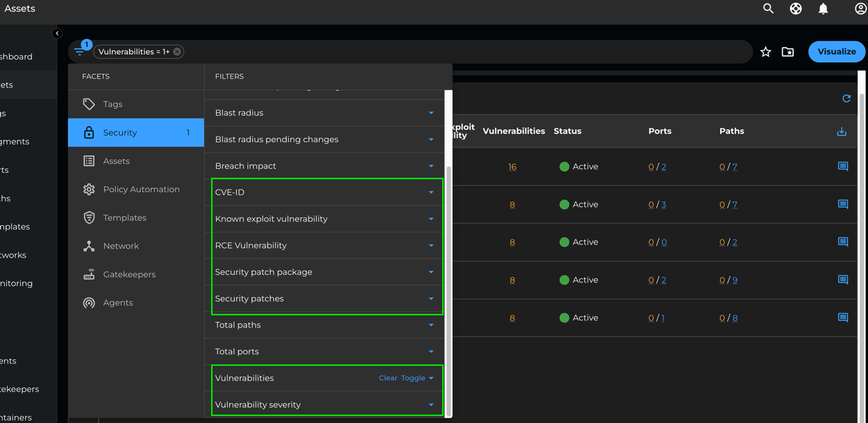Open the global search
The width and height of the screenshot is (868, 423).
tap(768, 8)
